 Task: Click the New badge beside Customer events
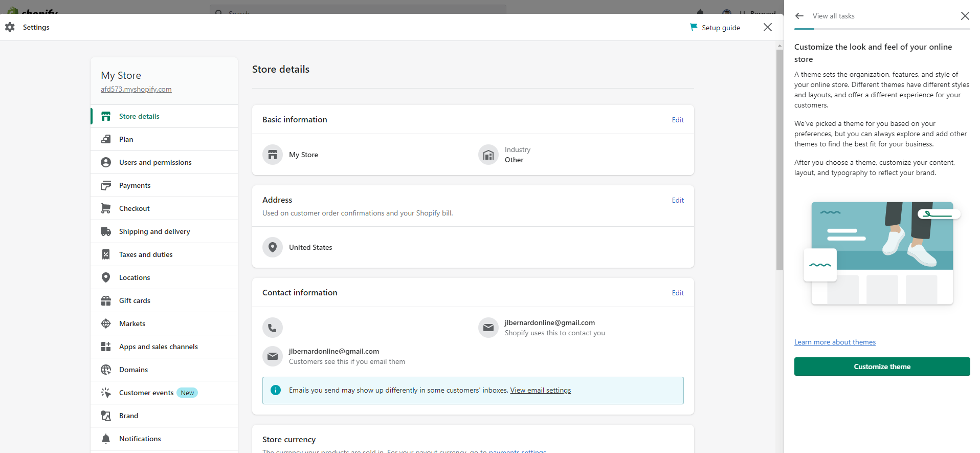tap(187, 393)
